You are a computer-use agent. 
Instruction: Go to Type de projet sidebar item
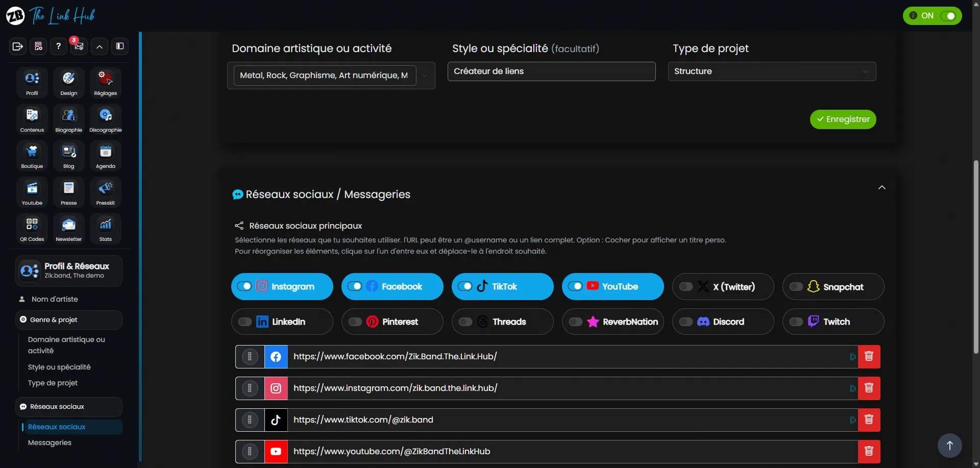coord(53,383)
